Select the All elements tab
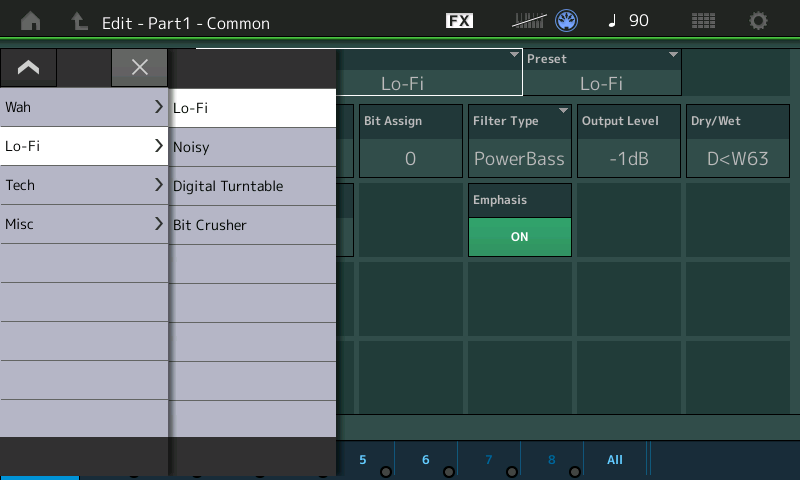 click(x=615, y=460)
